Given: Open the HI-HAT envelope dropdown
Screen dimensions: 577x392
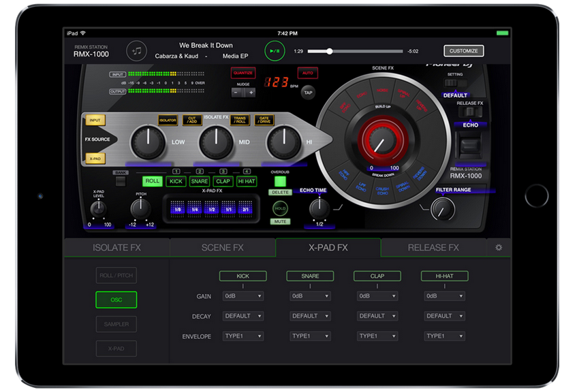Looking at the screenshot, I should (444, 336).
